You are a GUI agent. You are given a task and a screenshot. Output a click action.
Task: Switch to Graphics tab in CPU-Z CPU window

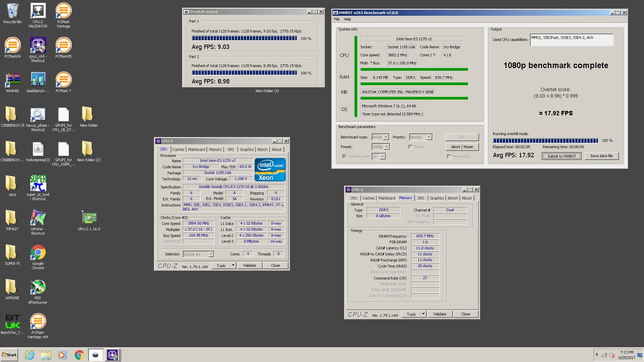click(247, 149)
